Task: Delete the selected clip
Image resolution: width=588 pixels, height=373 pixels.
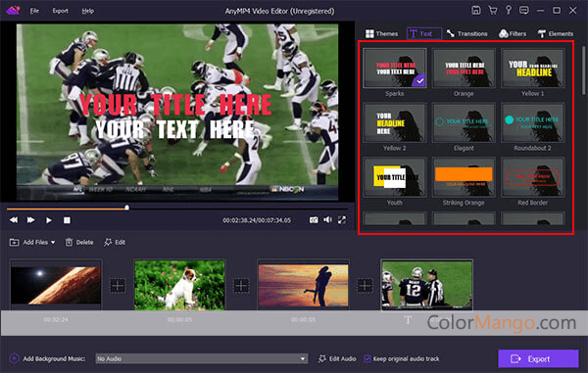Action: pyautogui.click(x=79, y=242)
